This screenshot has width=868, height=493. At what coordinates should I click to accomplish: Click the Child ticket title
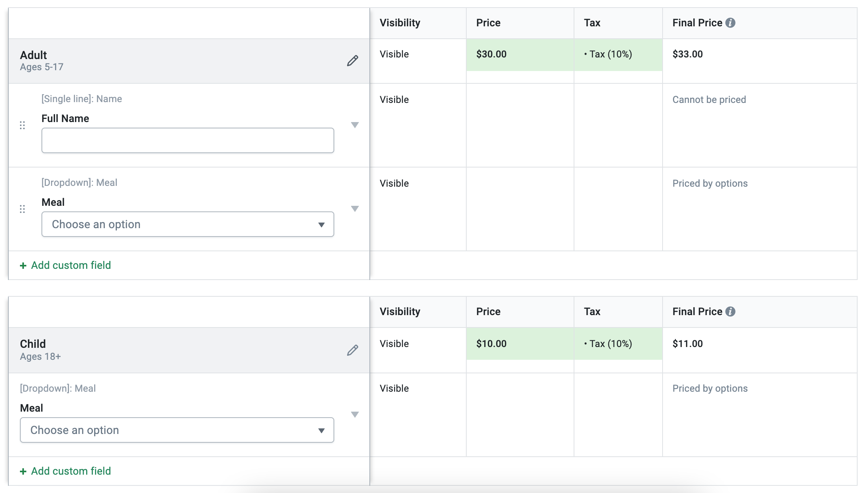33,344
